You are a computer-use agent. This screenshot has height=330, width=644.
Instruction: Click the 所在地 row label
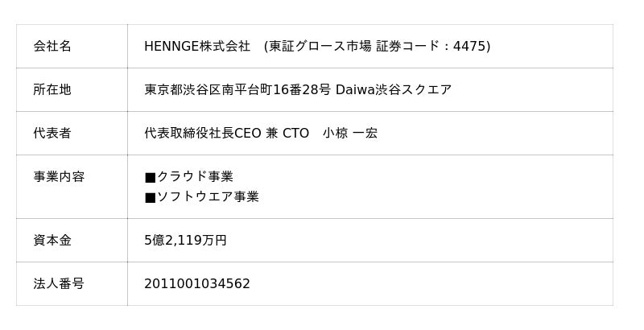[52, 90]
